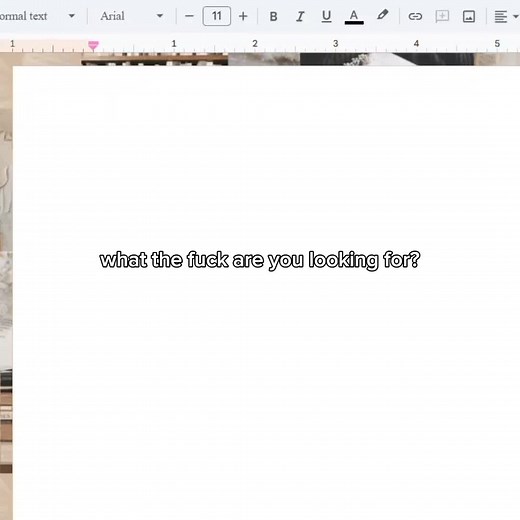Toggle underline formatting

pyautogui.click(x=327, y=16)
